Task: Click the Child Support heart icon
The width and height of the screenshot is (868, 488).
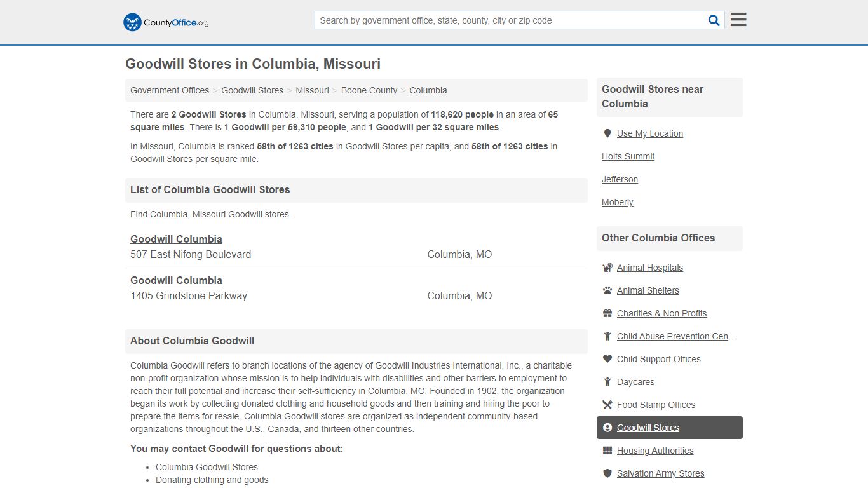Action: click(607, 359)
